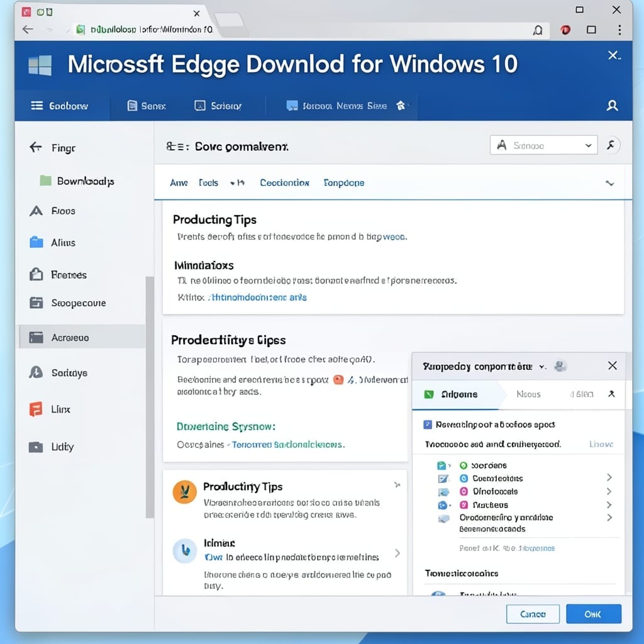
Task: Open the Alitus folder in sidebar
Action: click(53, 243)
